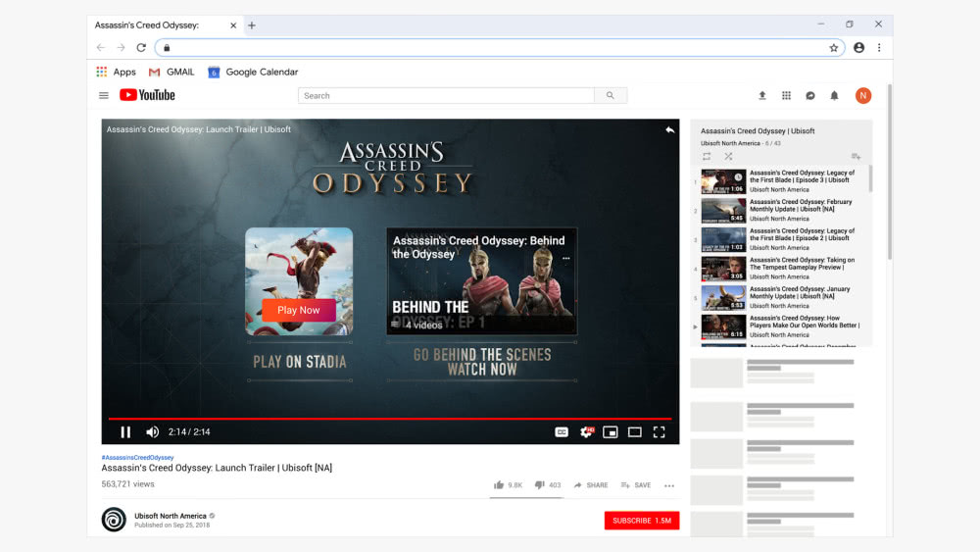The height and width of the screenshot is (552, 980).
Task: Click the Play Now Stadia button
Action: [x=299, y=310]
